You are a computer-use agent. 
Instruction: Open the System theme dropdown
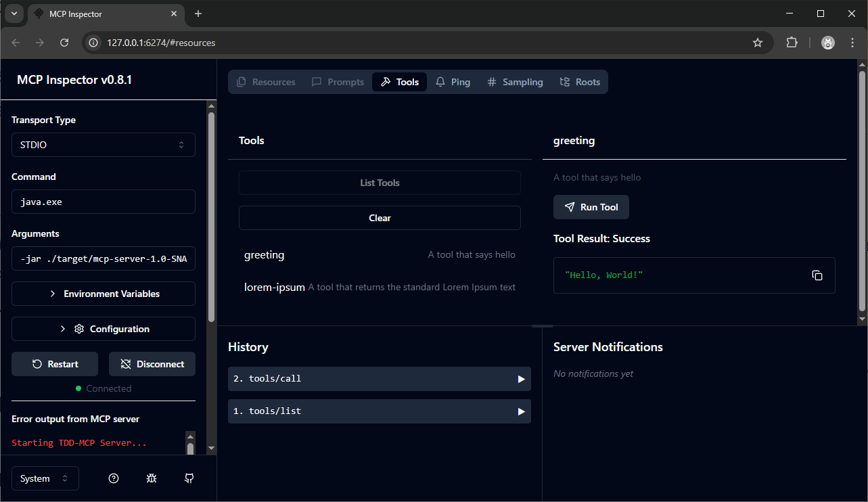[x=45, y=478]
